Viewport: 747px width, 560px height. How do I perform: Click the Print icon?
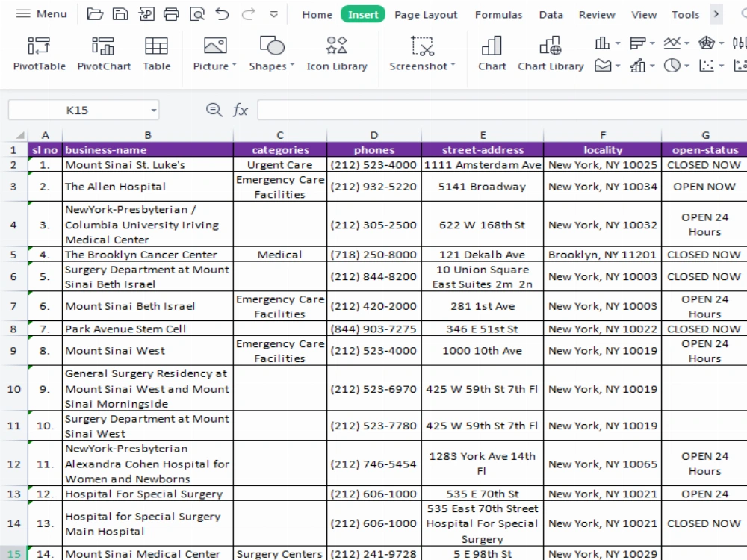(x=171, y=14)
